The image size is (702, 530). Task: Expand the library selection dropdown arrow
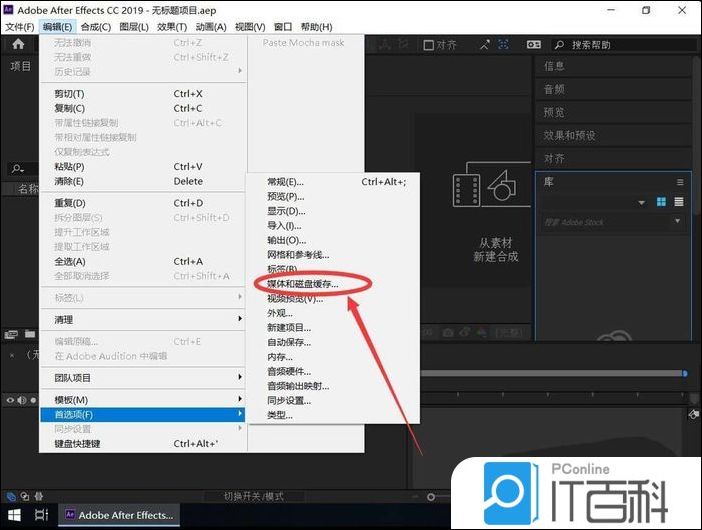point(641,203)
